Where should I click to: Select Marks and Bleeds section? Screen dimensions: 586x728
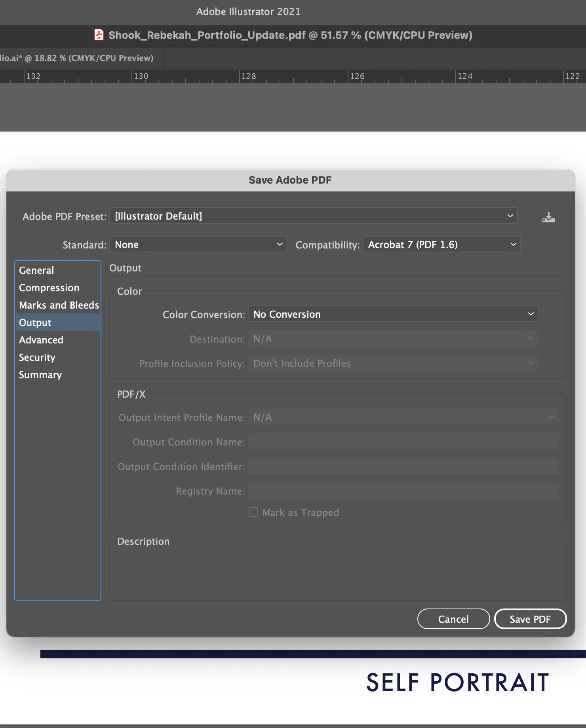tap(58, 305)
